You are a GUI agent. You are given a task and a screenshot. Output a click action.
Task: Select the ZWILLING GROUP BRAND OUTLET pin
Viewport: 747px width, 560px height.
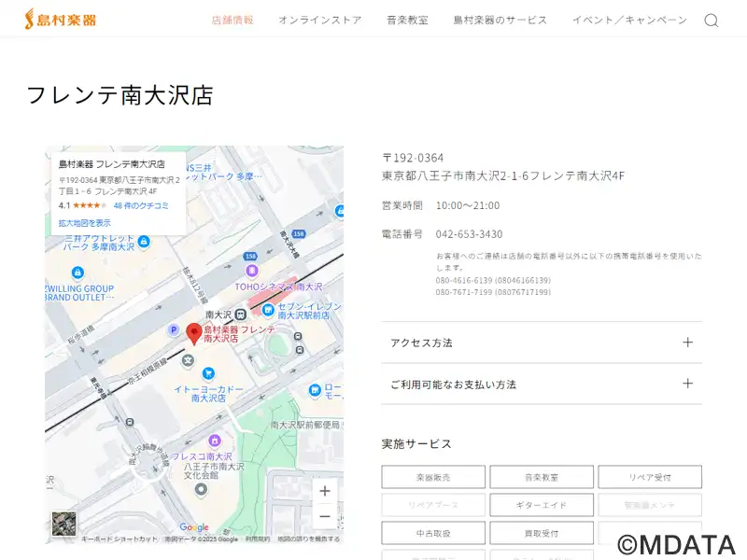(x=78, y=273)
